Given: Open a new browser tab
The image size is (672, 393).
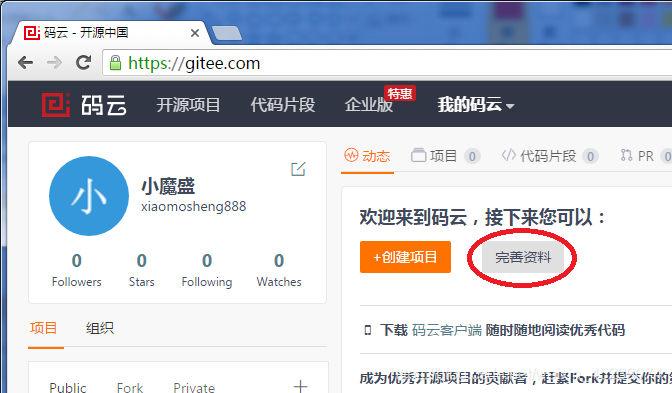Looking at the screenshot, I should point(227,33).
